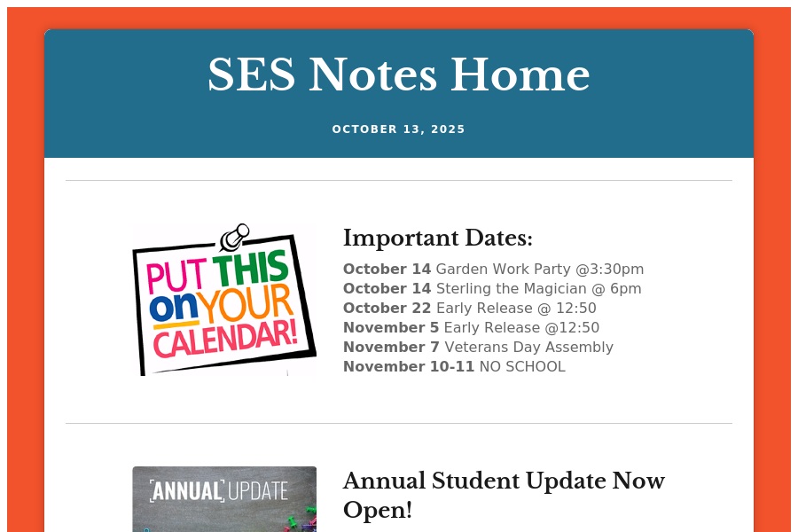798x532 pixels.
Task: Open "Annual Student Update Now Open!" heading
Action: [503, 495]
